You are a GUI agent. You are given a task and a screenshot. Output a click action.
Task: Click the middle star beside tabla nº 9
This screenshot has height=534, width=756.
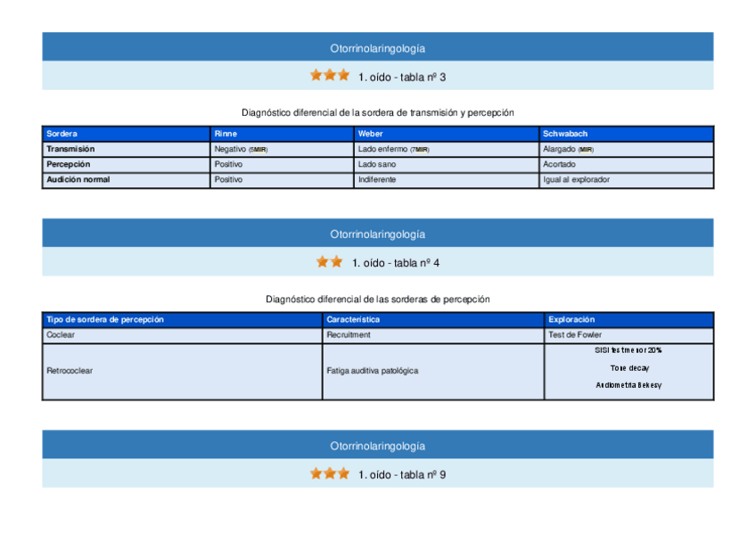(x=330, y=474)
